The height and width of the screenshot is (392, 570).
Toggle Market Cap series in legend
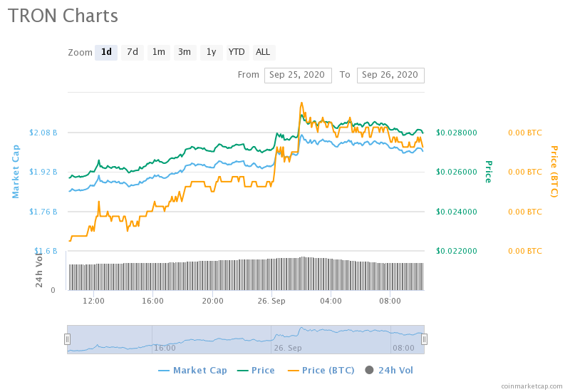pyautogui.click(x=192, y=371)
